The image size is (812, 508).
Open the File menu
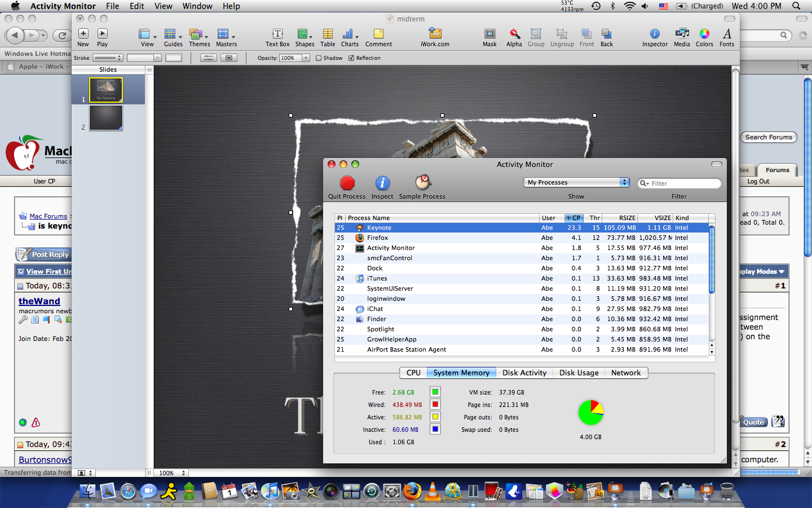[112, 6]
